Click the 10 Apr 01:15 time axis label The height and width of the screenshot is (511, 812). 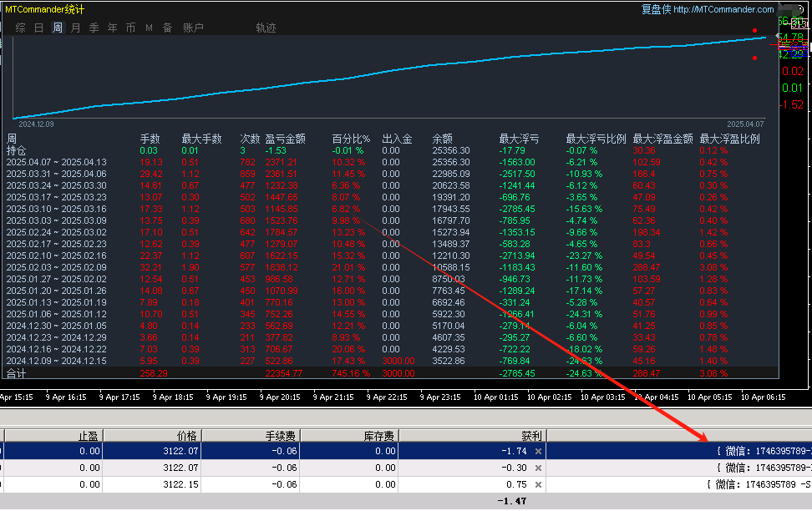point(495,397)
